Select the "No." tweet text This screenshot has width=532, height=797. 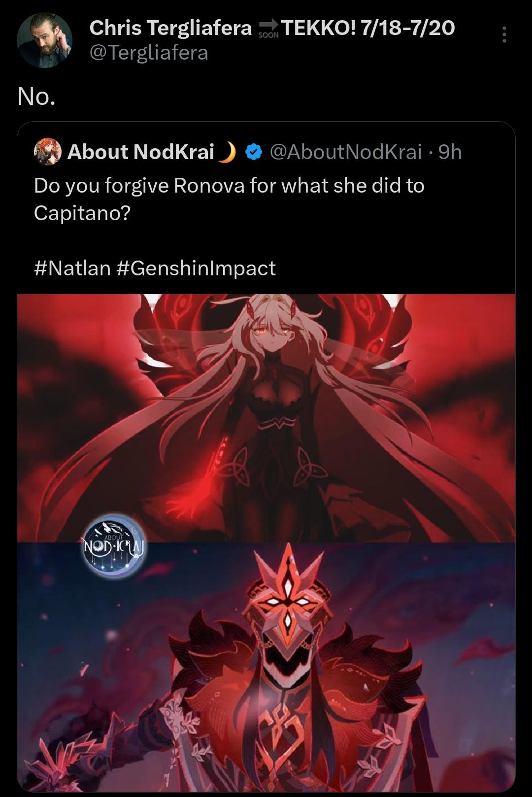coord(36,97)
